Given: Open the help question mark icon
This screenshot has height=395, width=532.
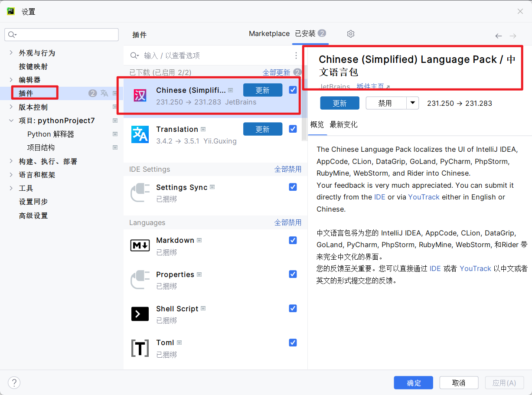Looking at the screenshot, I should pyautogui.click(x=14, y=382).
